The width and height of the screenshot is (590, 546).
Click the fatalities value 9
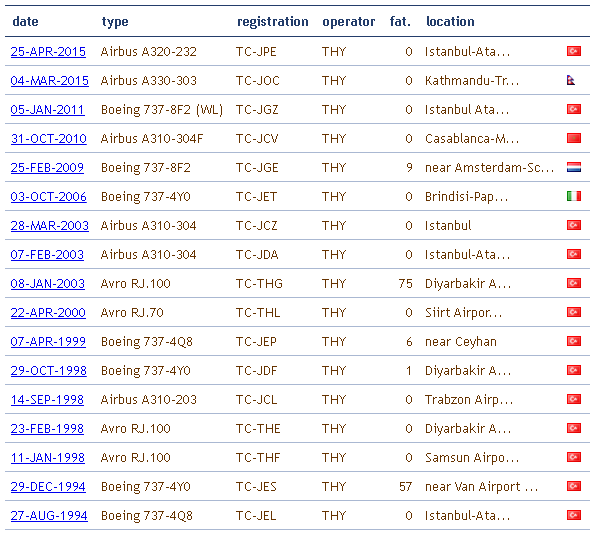point(409,167)
